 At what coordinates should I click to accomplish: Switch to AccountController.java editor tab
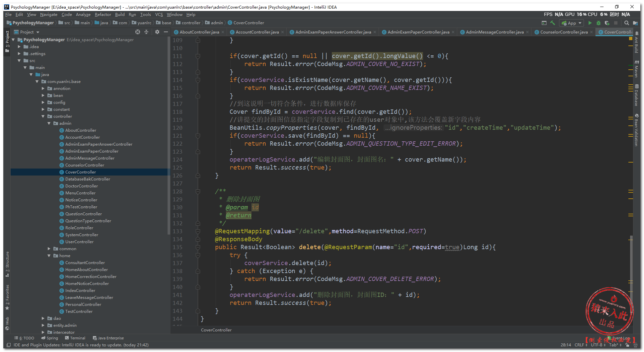coord(257,32)
